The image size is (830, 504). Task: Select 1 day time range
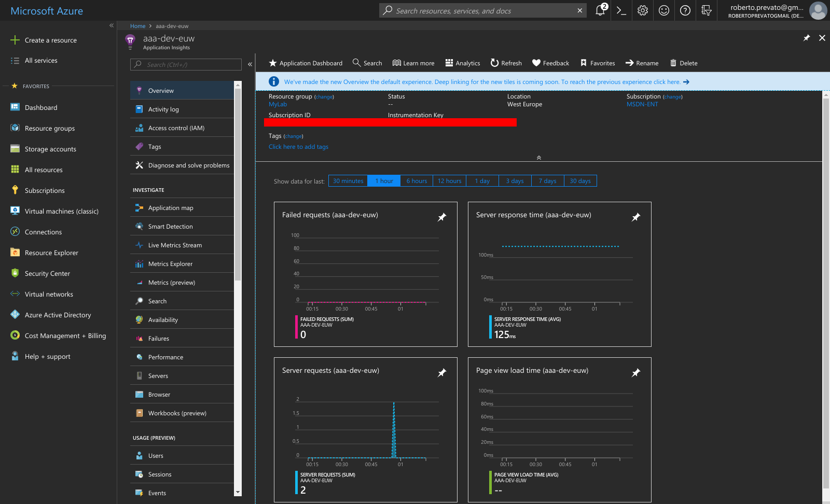(482, 181)
